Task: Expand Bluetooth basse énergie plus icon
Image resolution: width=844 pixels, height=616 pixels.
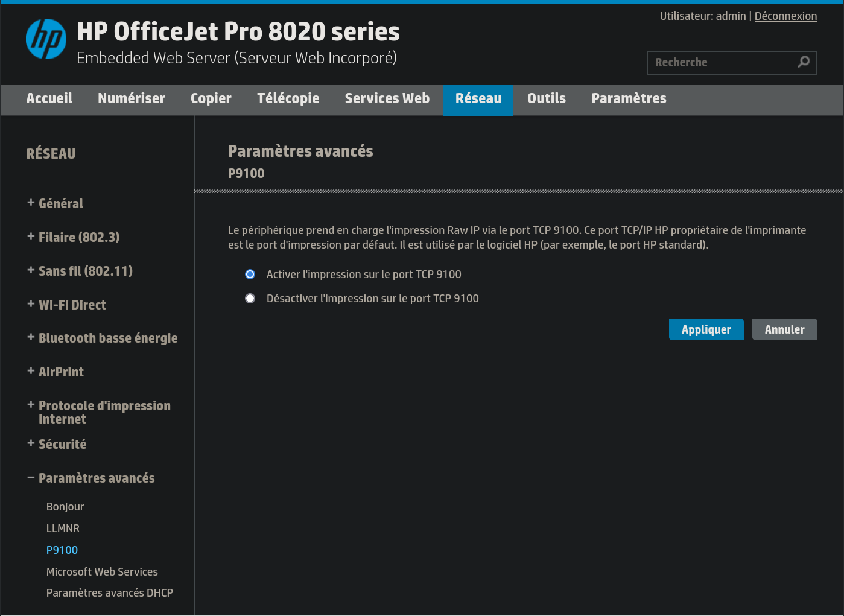Action: point(31,337)
